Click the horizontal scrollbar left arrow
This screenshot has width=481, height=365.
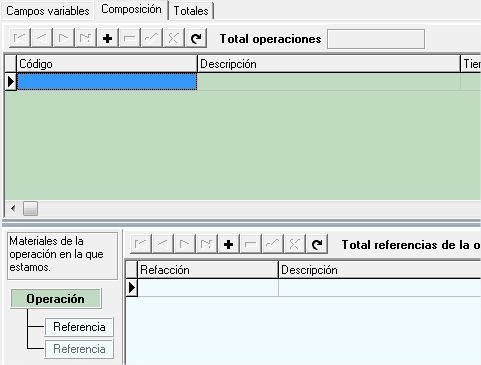(13, 209)
